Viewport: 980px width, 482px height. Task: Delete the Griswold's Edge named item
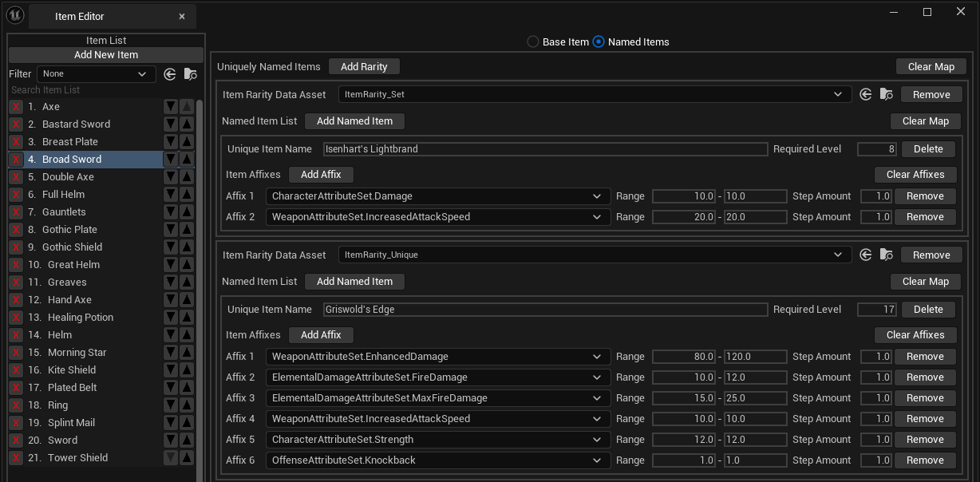[x=928, y=310]
